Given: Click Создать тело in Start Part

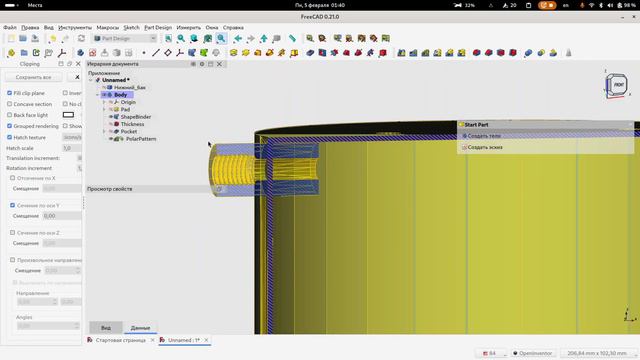Looking at the screenshot, I should tap(484, 136).
